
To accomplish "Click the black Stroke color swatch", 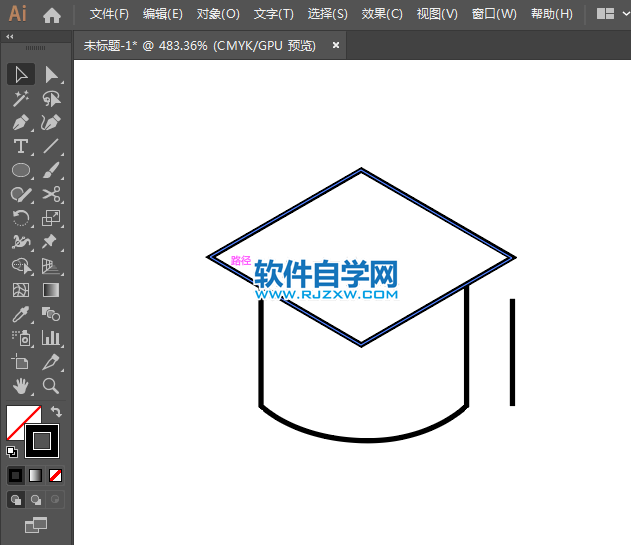I will [x=42, y=440].
